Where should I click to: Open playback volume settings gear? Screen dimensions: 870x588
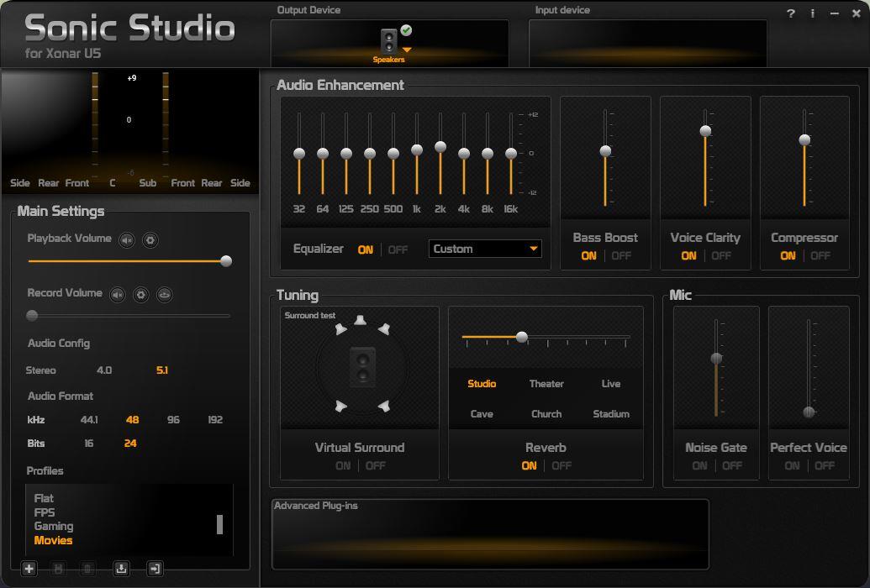[150, 240]
